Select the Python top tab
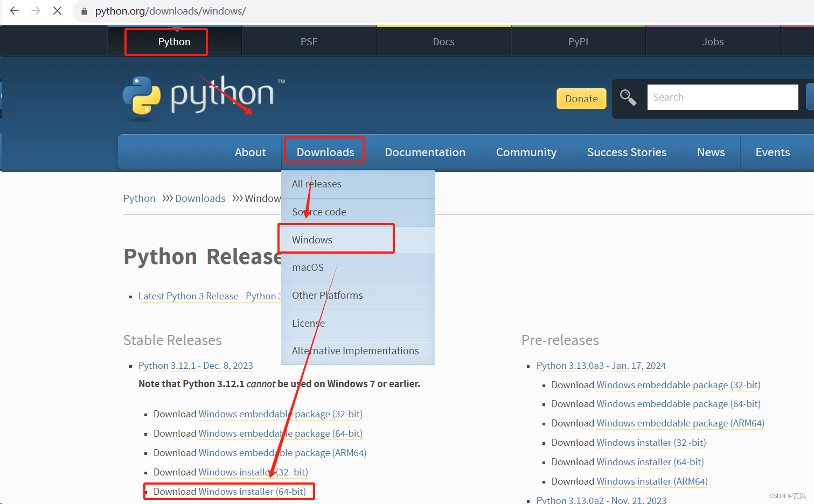The image size is (814, 504). pos(174,41)
